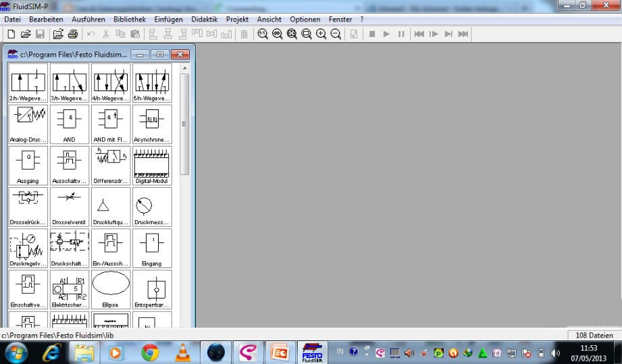This screenshot has width=622, height=364.
Task: Click the volume speaker tray icon
Action: (x=555, y=353)
